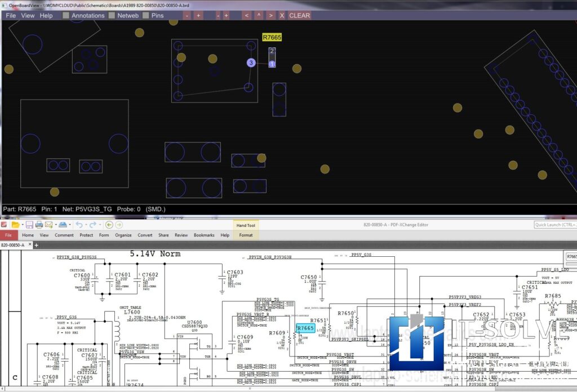Click the plus button just left of <

point(226,15)
